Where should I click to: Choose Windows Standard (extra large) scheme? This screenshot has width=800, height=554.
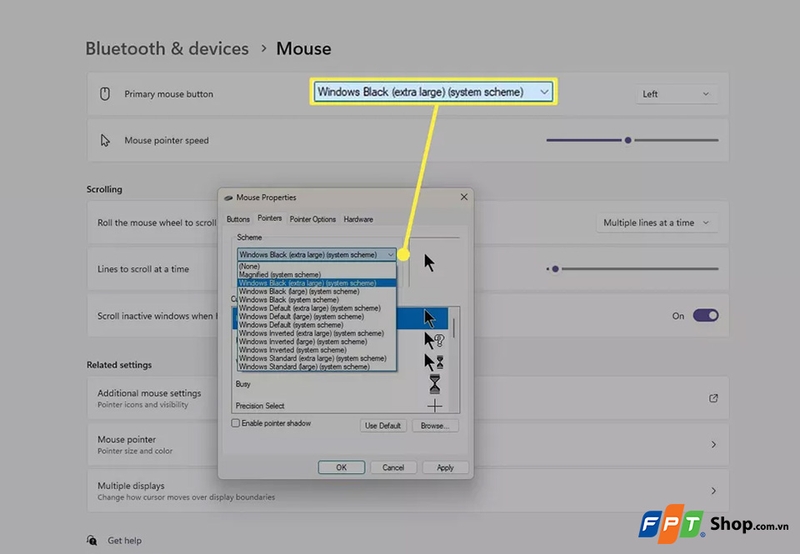pos(316,358)
